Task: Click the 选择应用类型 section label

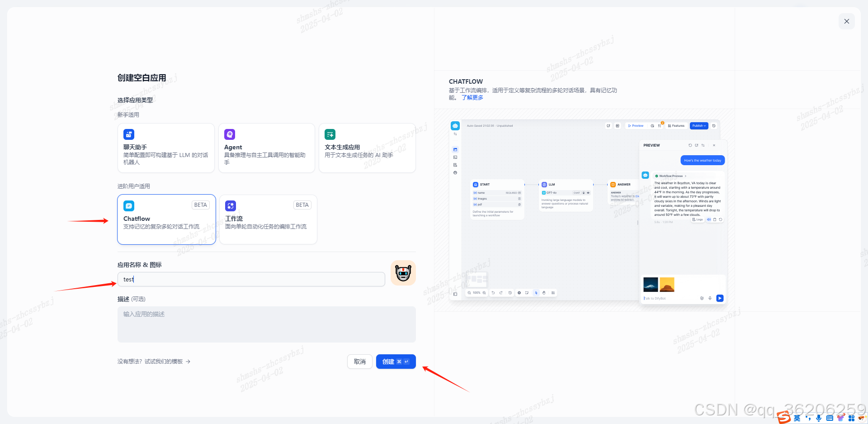Action: (x=135, y=100)
